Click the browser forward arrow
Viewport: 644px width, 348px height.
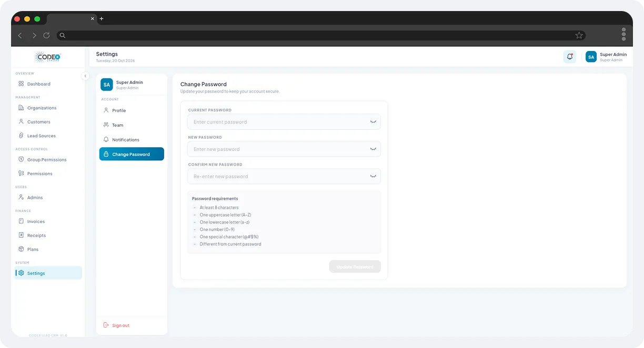[34, 35]
